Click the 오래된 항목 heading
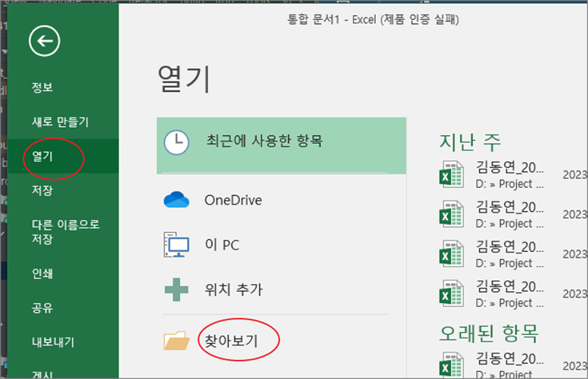The height and width of the screenshot is (379, 588). [x=489, y=333]
